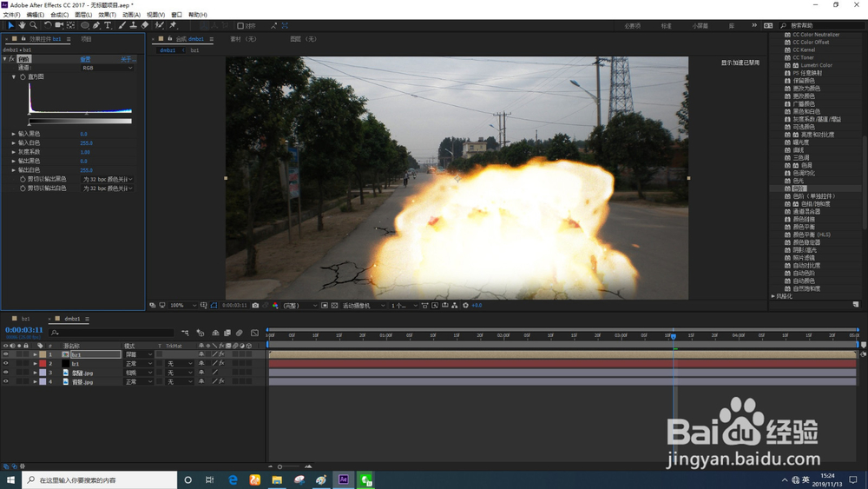Select the Horizontal Type tool
Viewport: 868px width, 489px height.
pos(108,25)
